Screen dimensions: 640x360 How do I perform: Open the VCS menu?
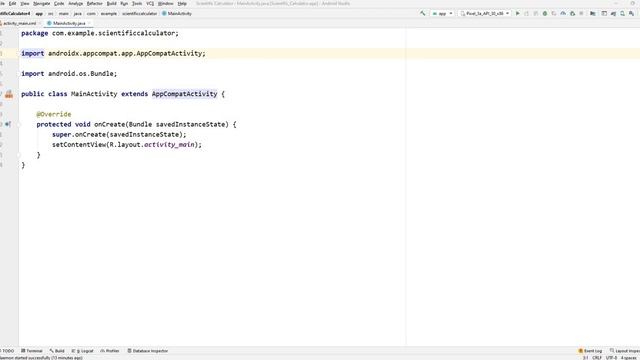150,3
